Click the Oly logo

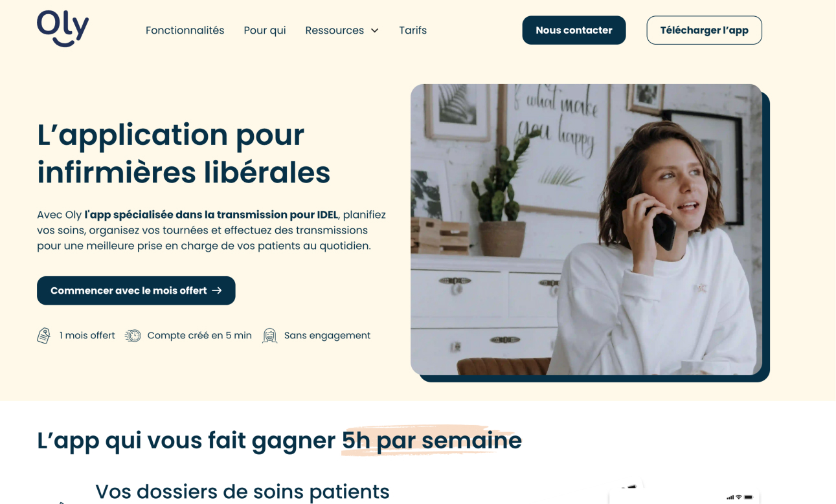pyautogui.click(x=63, y=28)
